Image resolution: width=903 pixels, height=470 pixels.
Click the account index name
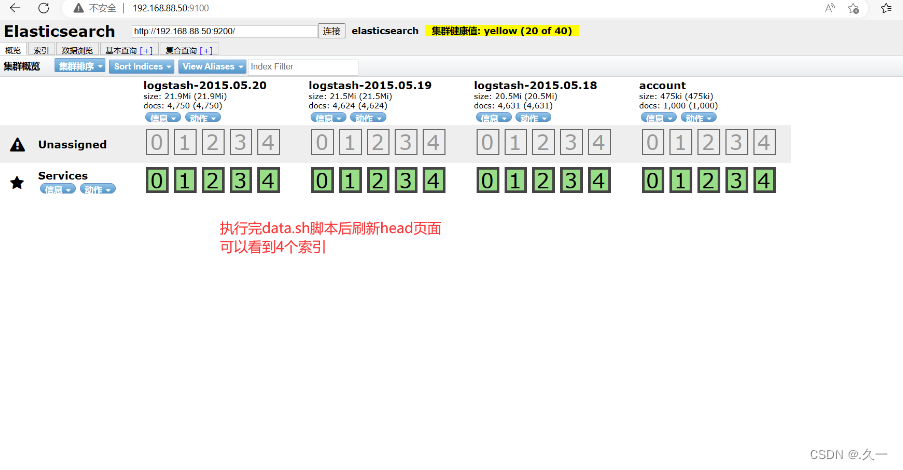(x=662, y=85)
